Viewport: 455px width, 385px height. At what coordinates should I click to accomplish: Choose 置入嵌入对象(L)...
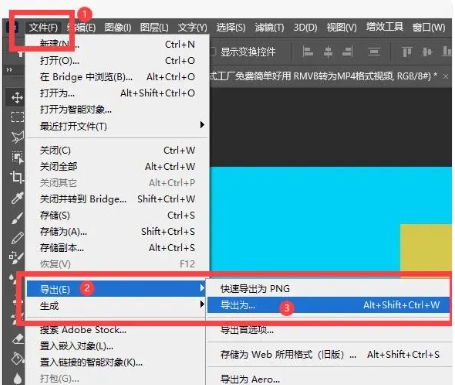(x=116, y=346)
